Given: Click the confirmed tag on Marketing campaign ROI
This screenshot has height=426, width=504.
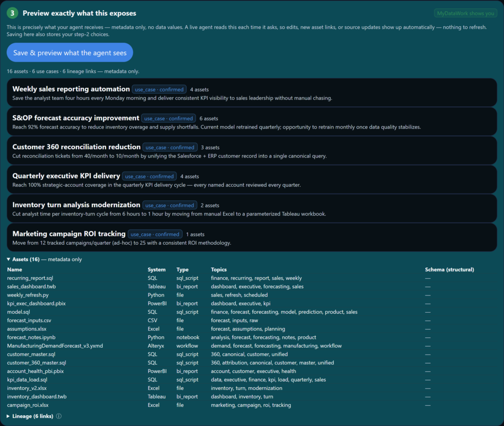Looking at the screenshot, I should [155, 234].
